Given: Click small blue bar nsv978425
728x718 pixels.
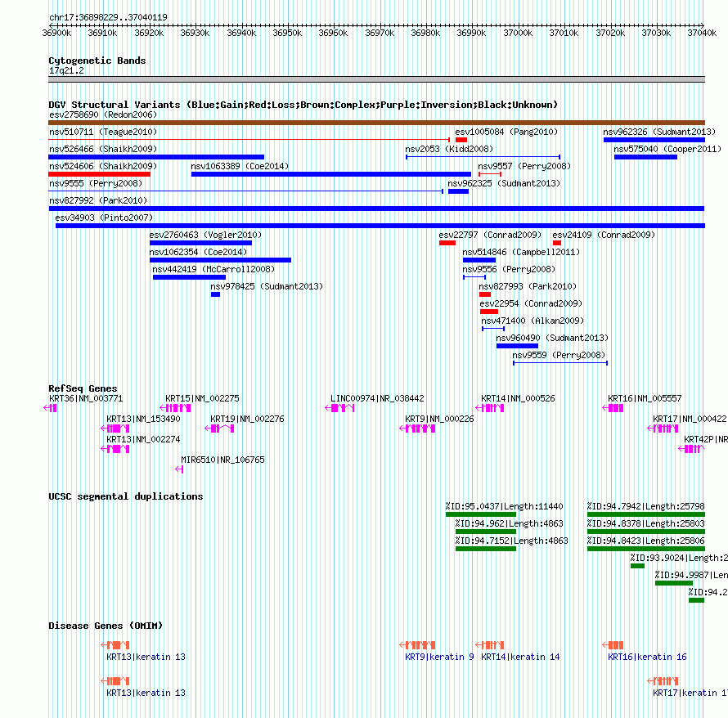Looking at the screenshot, I should [215, 294].
